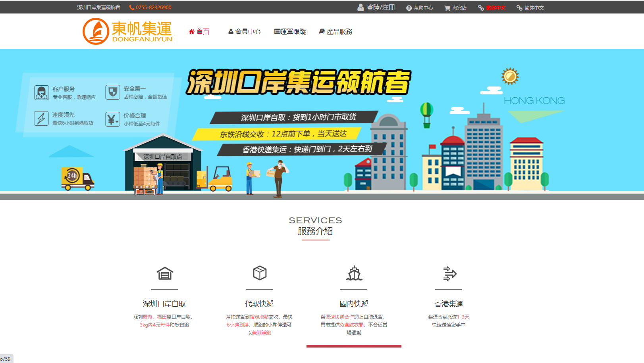Image resolution: width=644 pixels, height=363 pixels.
Task: Click the home icon next to 首頁
Action: pos(192,31)
